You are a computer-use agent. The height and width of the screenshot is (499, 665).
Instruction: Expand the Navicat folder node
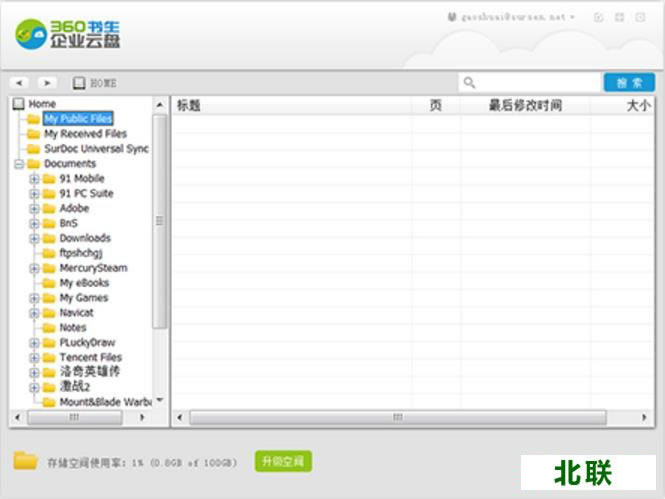click(34, 313)
